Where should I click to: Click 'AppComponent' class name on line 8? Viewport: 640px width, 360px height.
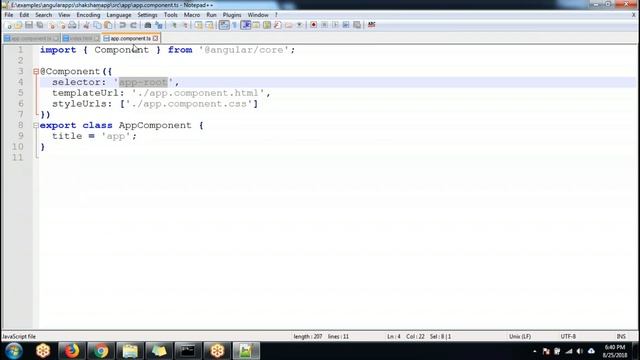click(x=155, y=125)
